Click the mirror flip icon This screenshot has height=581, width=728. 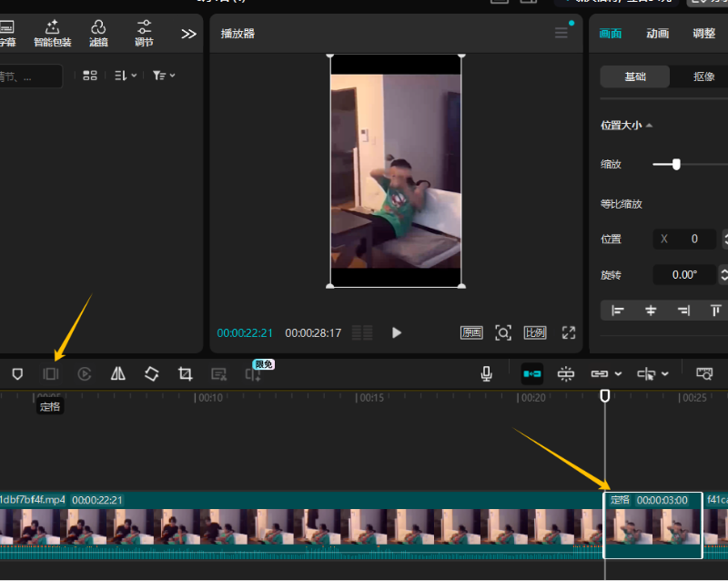pos(118,373)
